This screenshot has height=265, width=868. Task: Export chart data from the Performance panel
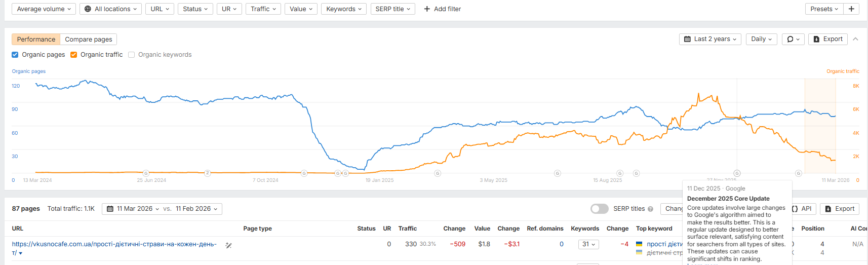pos(828,39)
